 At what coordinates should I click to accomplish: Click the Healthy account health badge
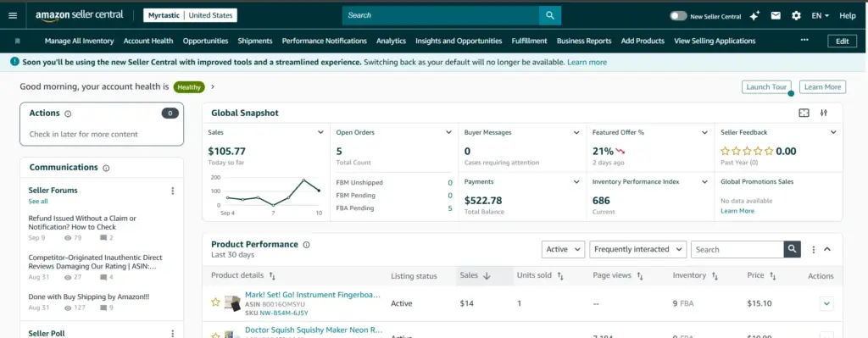(189, 87)
